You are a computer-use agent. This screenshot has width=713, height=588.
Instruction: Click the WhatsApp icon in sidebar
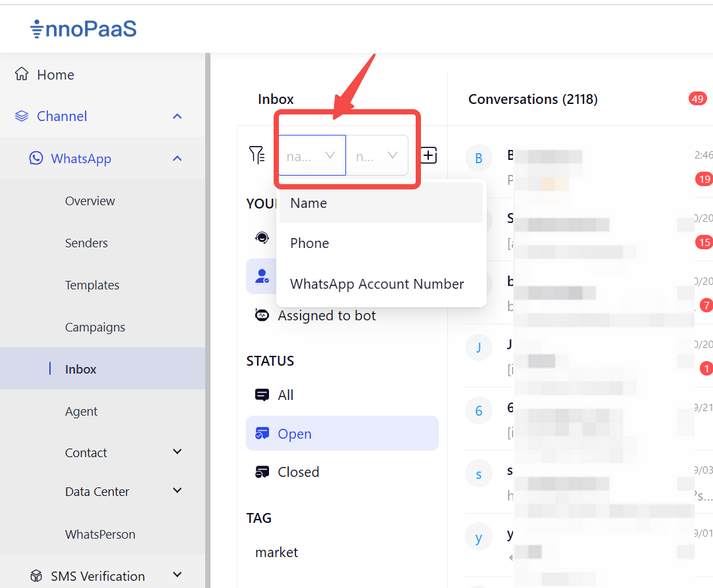click(x=36, y=159)
